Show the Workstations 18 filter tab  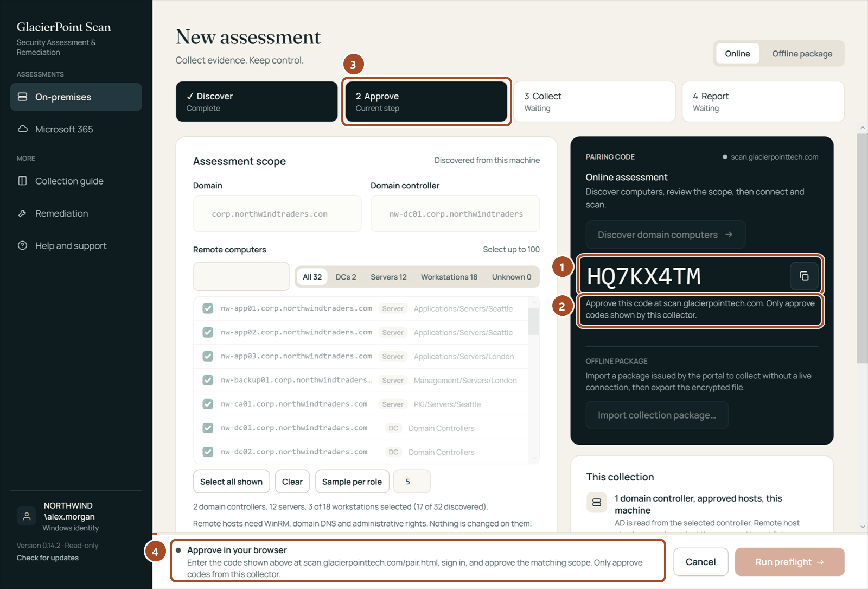click(449, 277)
